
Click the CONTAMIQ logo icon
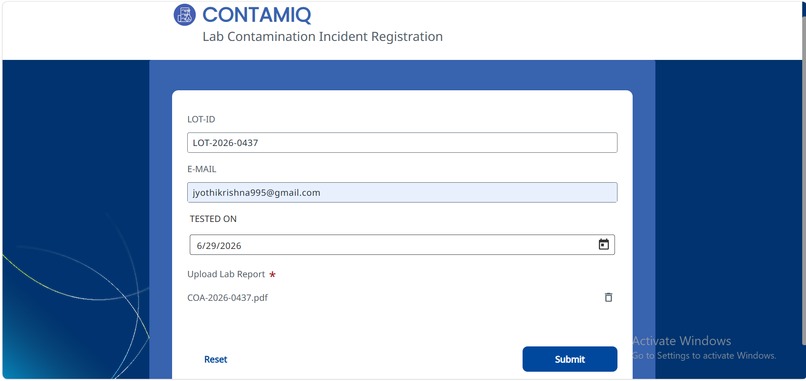point(185,15)
